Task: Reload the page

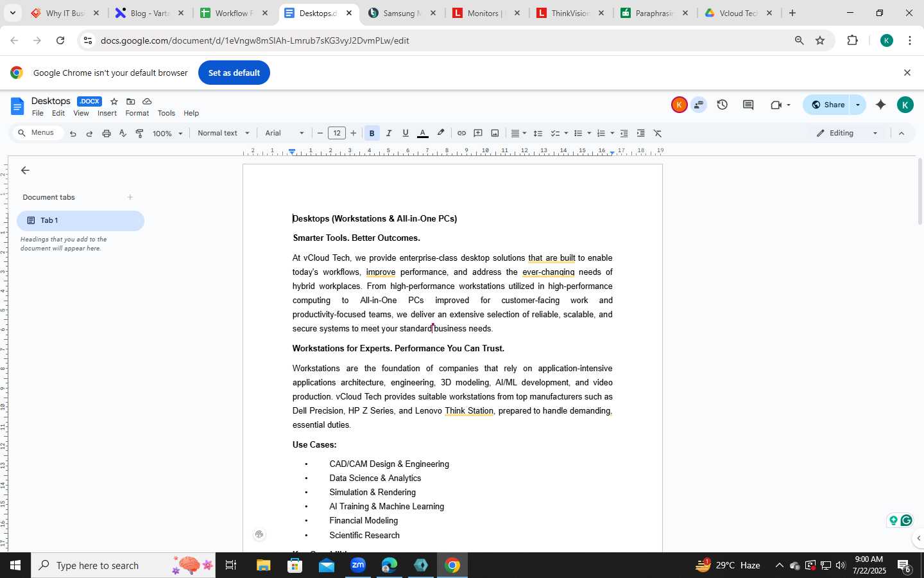Action: 60,40
